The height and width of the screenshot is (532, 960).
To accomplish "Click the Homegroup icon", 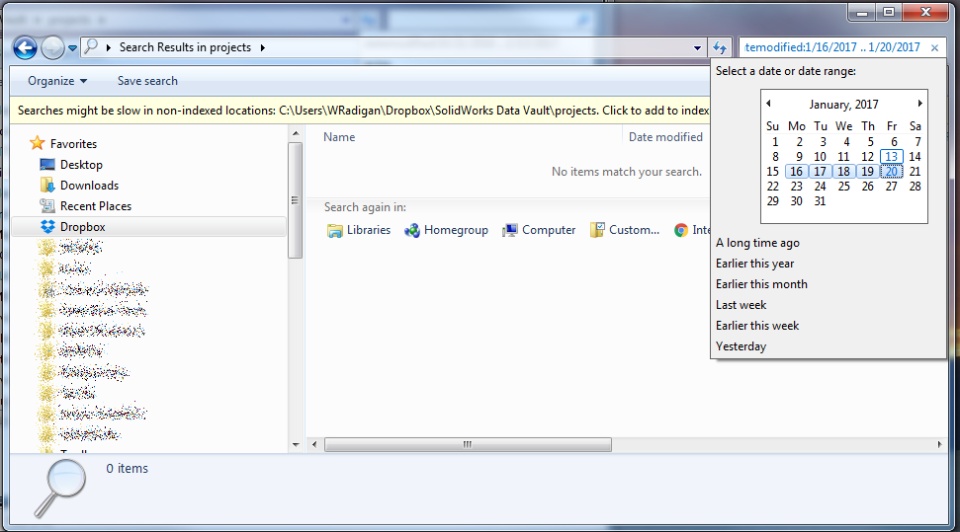I will 411,231.
